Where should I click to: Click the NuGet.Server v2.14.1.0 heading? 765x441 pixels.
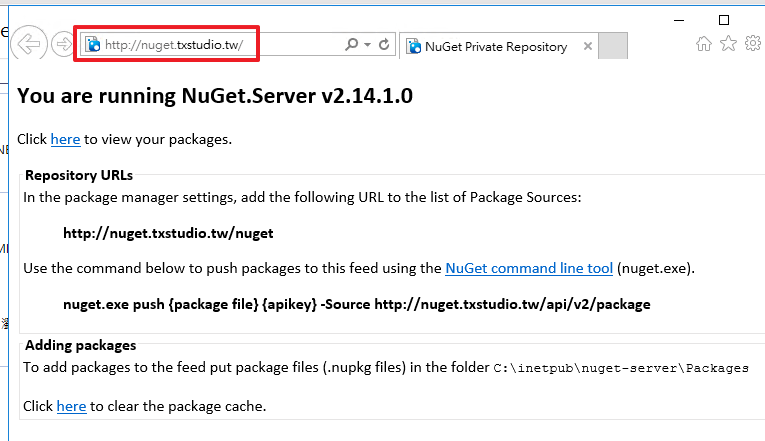[x=215, y=96]
